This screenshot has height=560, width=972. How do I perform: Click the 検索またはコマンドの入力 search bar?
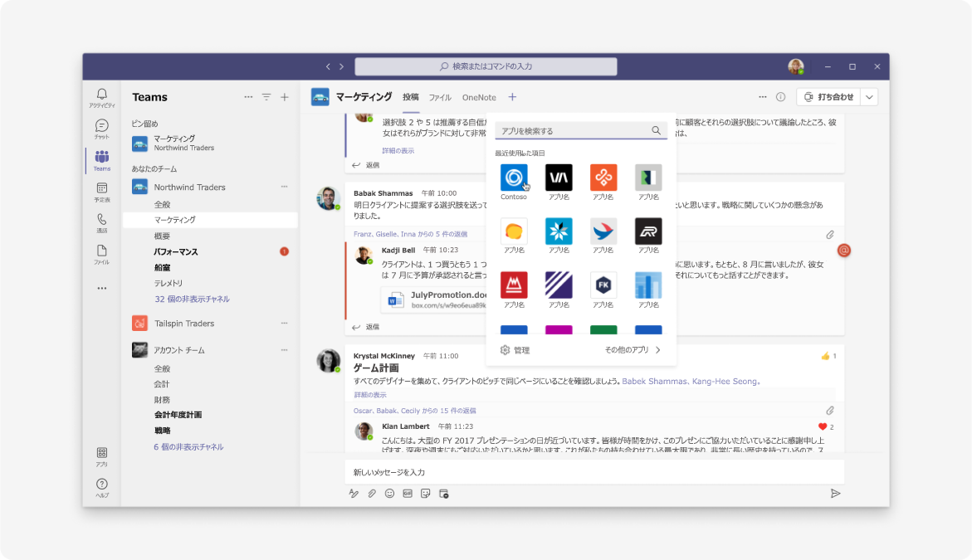486,66
